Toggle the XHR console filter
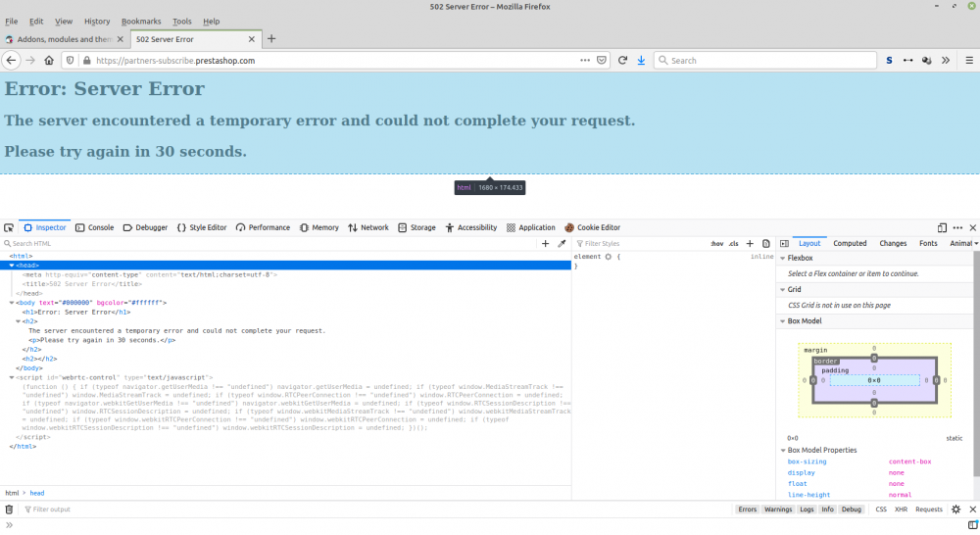Viewport: 980px width, 535px height. coord(901,510)
